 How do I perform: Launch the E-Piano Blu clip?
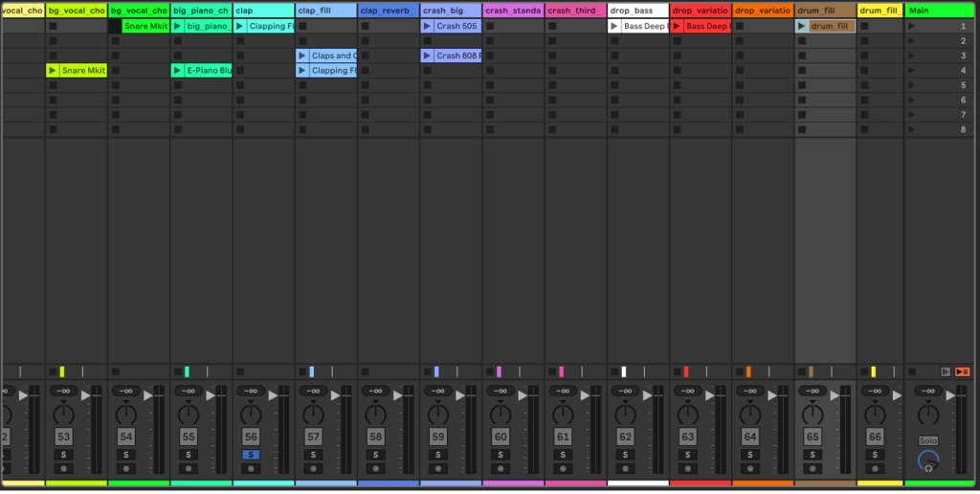tap(177, 71)
